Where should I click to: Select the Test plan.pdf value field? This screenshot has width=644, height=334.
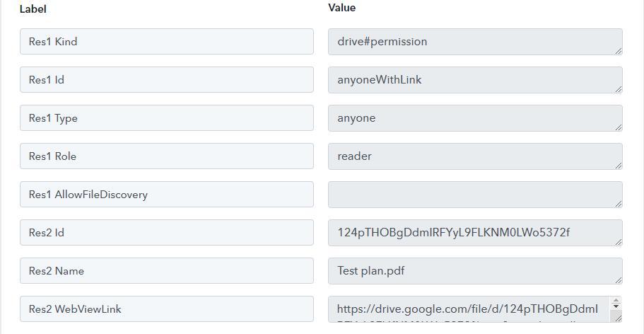point(475,271)
